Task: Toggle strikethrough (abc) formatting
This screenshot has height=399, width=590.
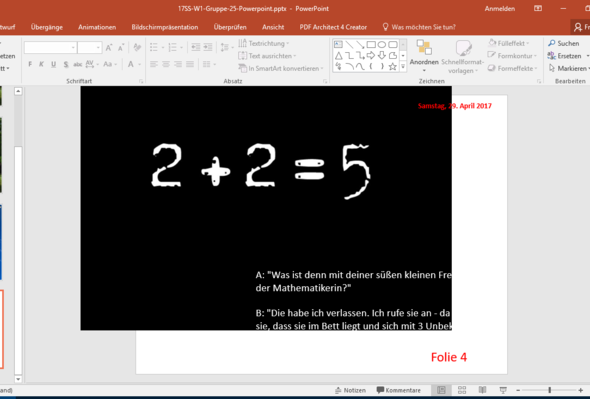Action: 78,64
